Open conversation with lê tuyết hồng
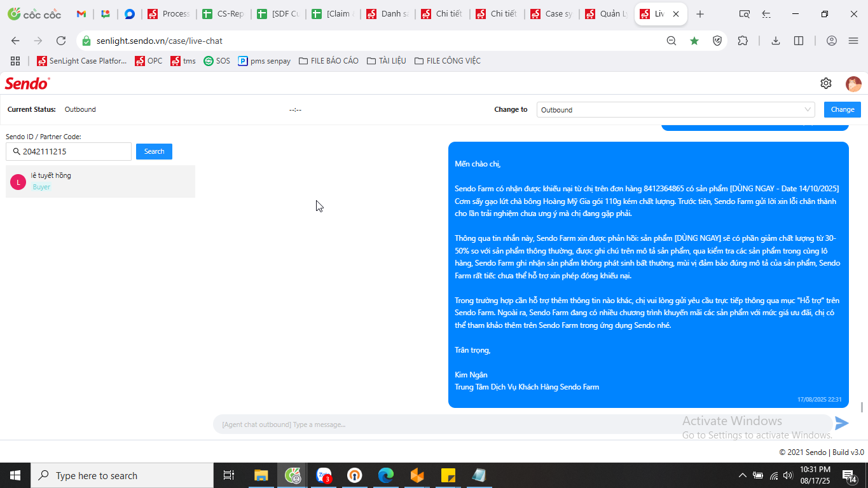This screenshot has width=868, height=488. pyautogui.click(x=100, y=181)
